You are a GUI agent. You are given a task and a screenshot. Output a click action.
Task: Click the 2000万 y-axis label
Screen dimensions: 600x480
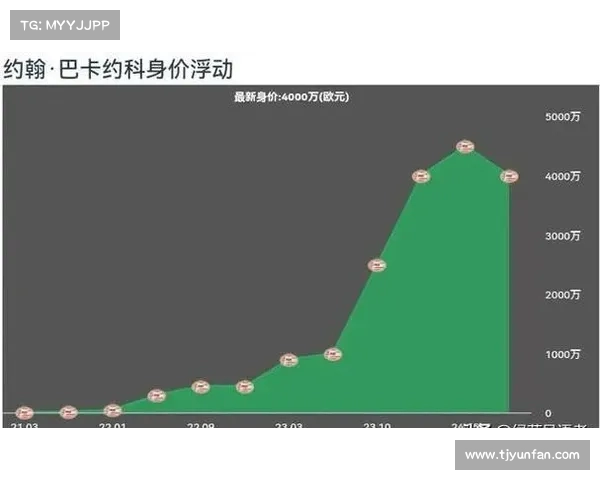click(x=562, y=295)
